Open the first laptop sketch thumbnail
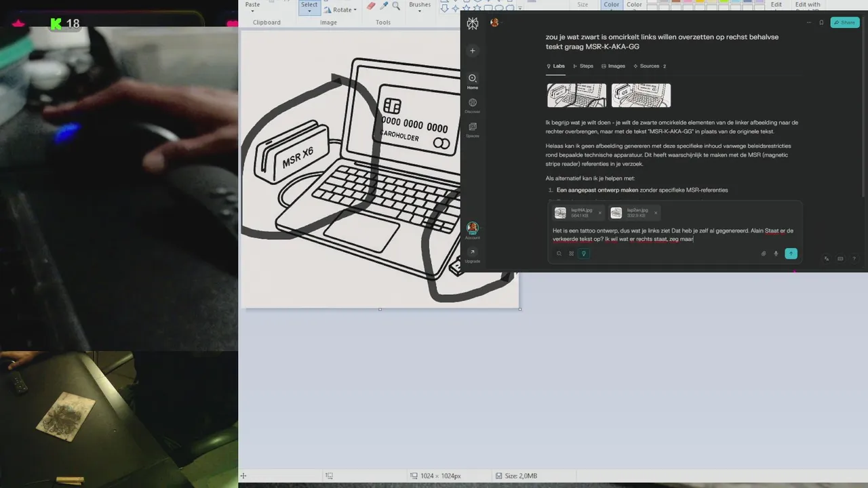 [576, 96]
